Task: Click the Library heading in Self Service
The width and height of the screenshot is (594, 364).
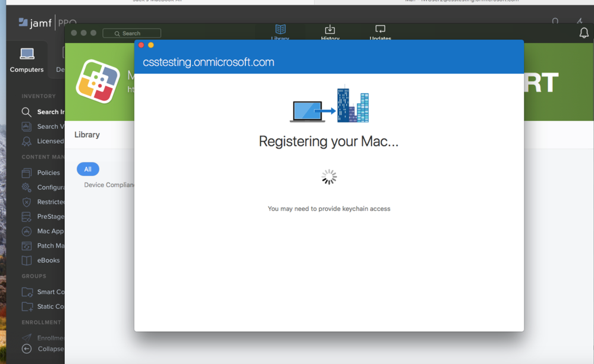Action: [87, 135]
